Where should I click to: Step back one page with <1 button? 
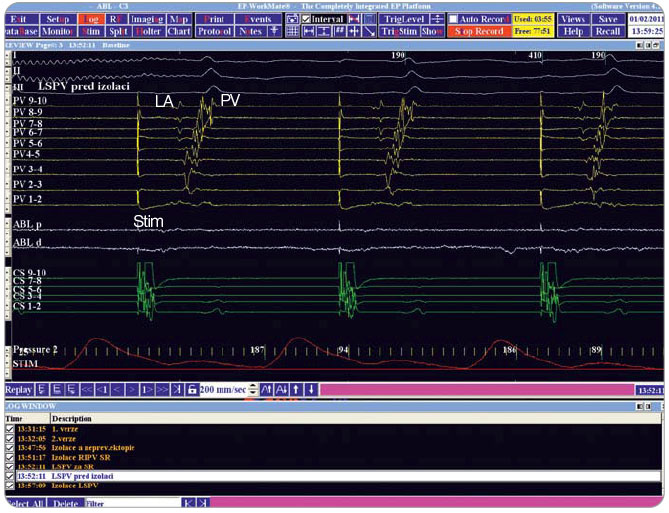[x=102, y=389]
